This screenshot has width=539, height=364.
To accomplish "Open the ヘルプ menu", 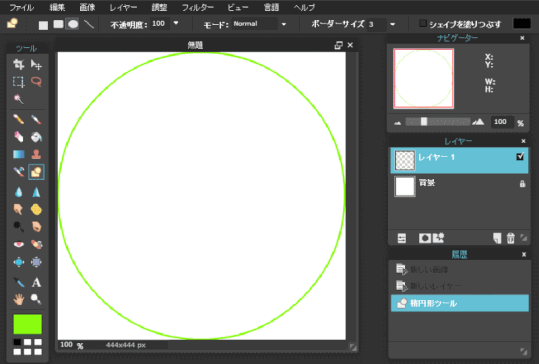I will click(x=304, y=7).
